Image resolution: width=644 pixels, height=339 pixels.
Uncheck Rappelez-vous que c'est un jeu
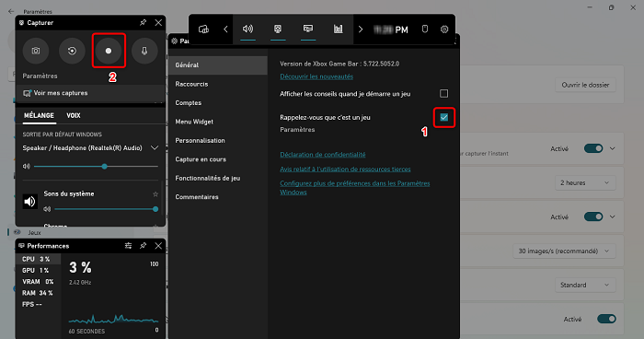(x=444, y=117)
